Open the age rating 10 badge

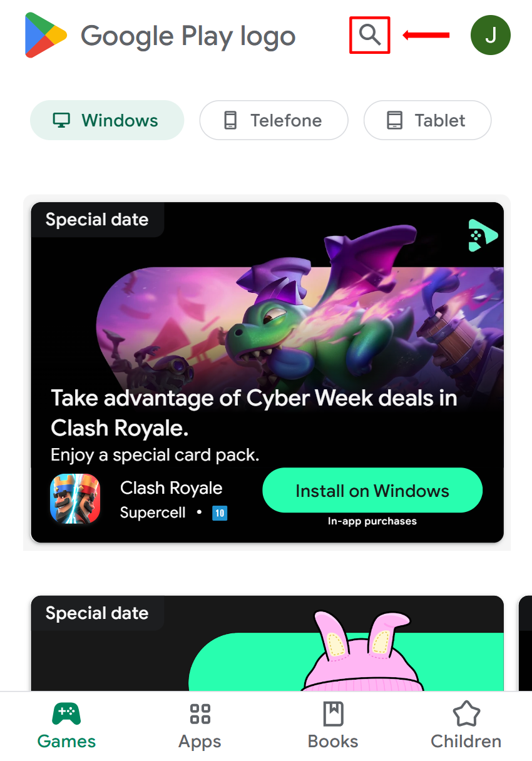pyautogui.click(x=220, y=513)
